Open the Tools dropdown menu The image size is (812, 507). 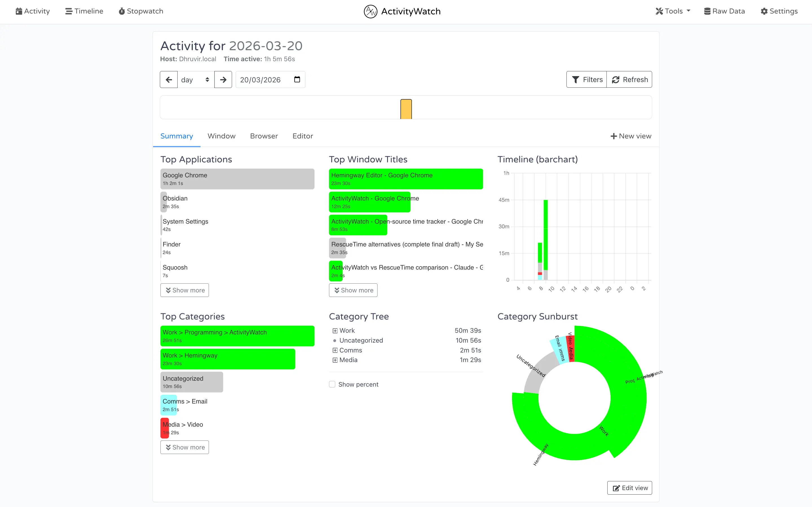(x=673, y=11)
